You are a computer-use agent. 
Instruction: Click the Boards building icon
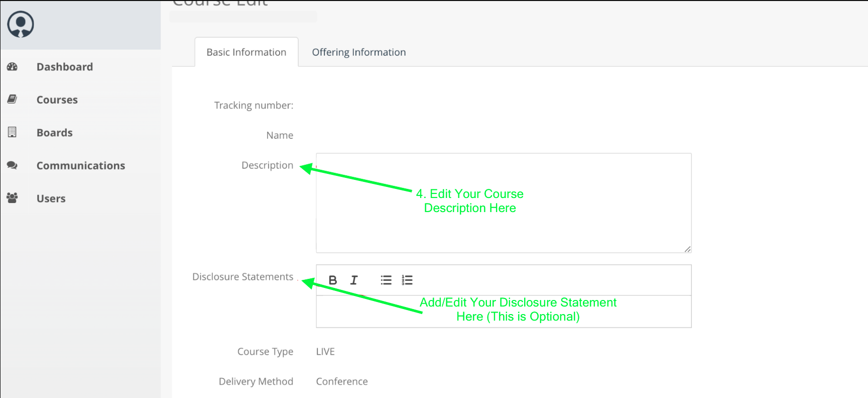point(12,132)
